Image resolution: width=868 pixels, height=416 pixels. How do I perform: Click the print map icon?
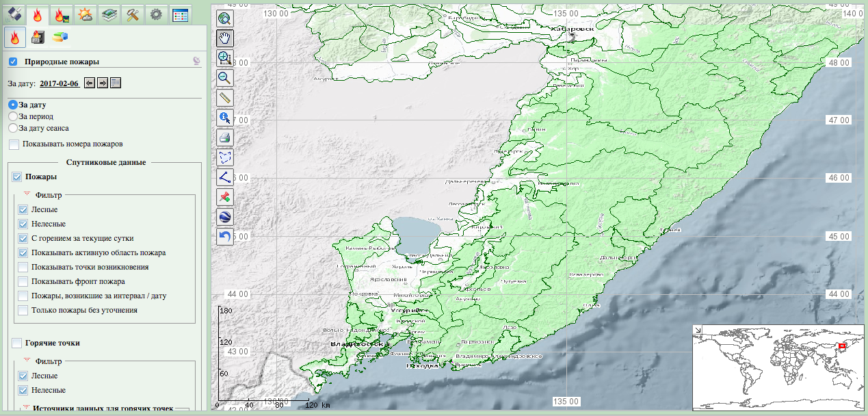225,138
